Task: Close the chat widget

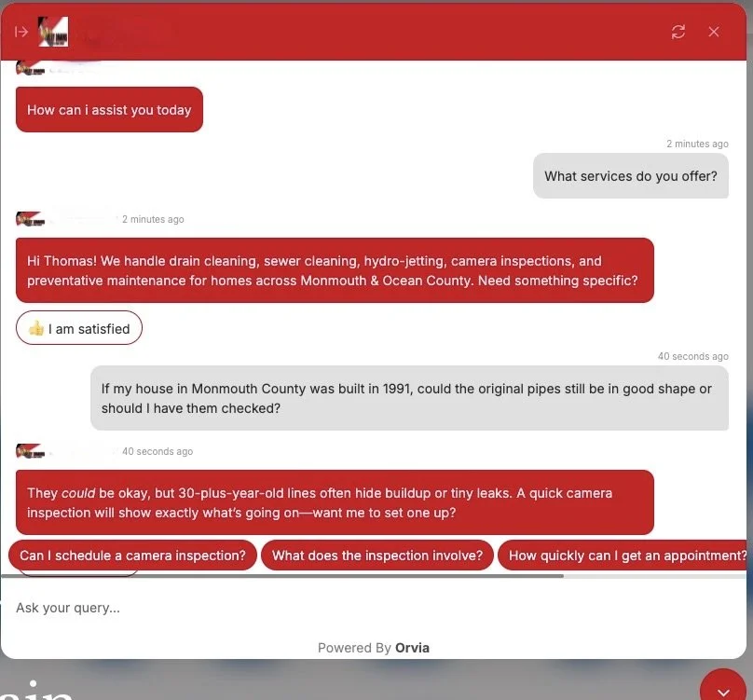Action: coord(714,32)
